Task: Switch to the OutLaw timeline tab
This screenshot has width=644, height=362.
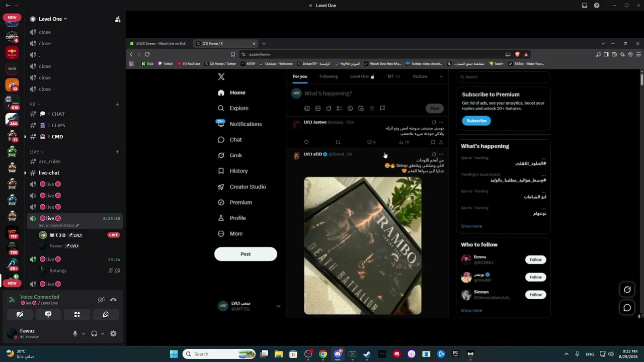Action: tap(420, 76)
